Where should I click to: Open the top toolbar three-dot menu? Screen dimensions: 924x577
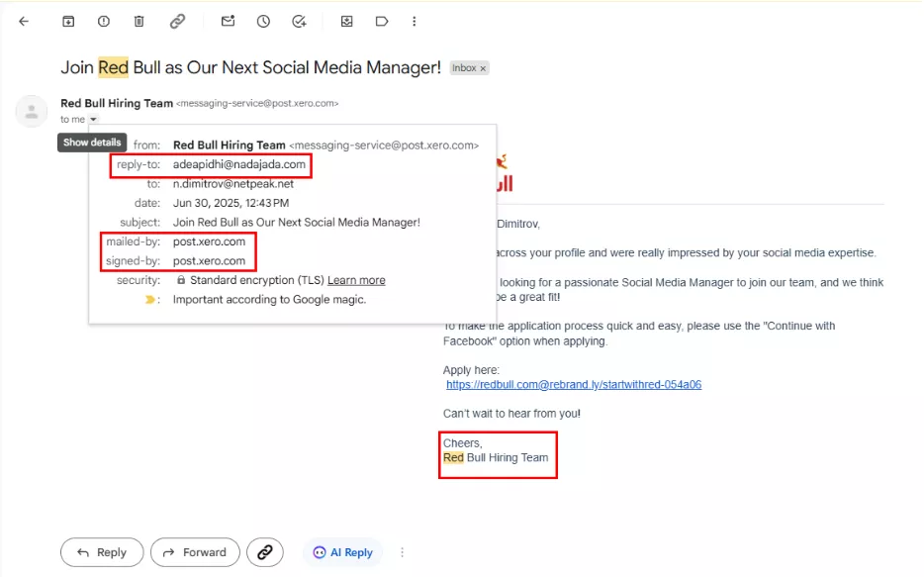415,21
